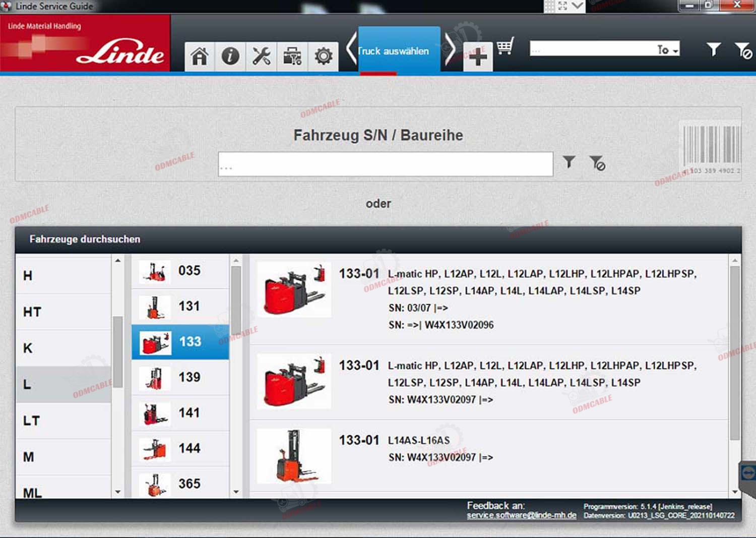The width and height of the screenshot is (756, 538).
Task: Select category LT in vehicle list
Action: tap(64, 421)
